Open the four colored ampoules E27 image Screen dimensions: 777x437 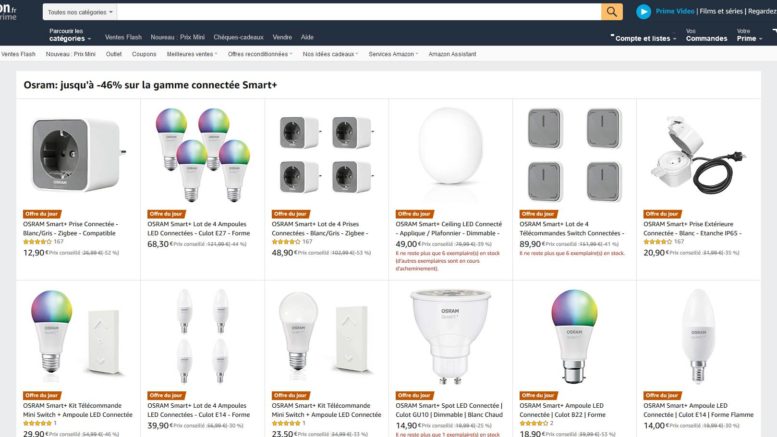click(x=203, y=155)
